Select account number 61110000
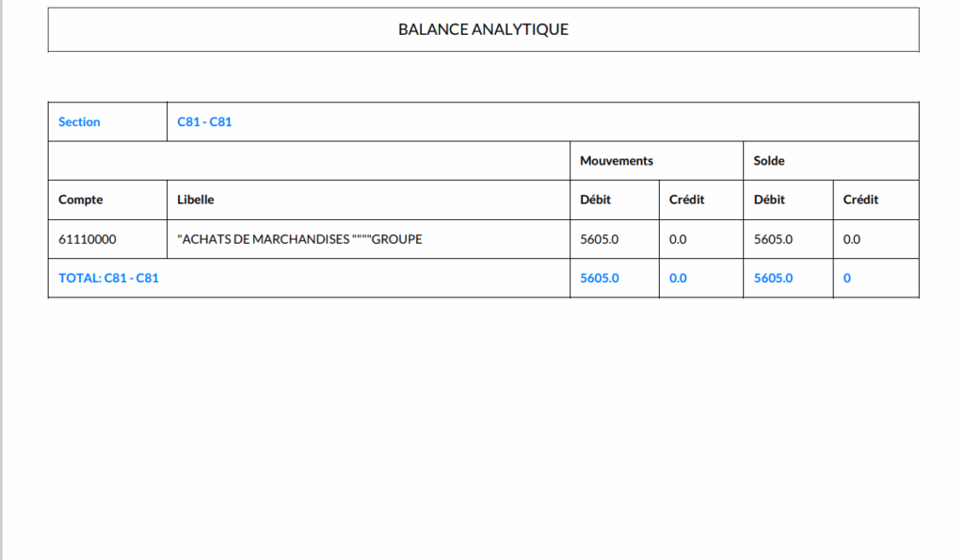The width and height of the screenshot is (964, 560). pos(88,239)
